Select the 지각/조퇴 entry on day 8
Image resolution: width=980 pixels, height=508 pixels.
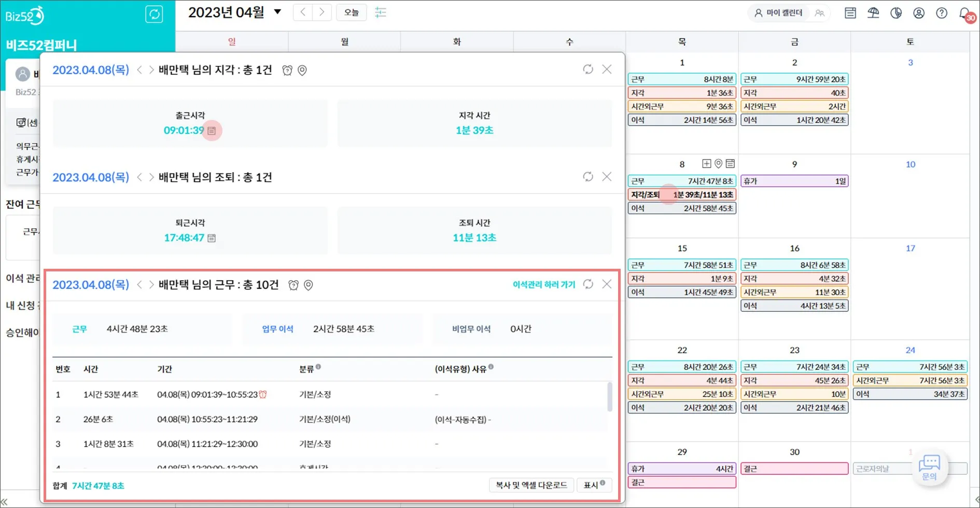coord(682,195)
